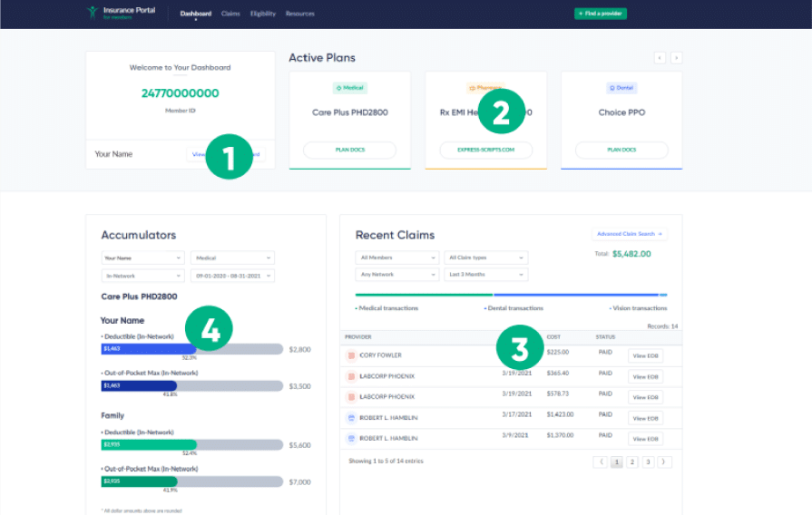This screenshot has width=812, height=515.
Task: Click the Insurance Portal logo icon
Action: pyautogui.click(x=92, y=13)
